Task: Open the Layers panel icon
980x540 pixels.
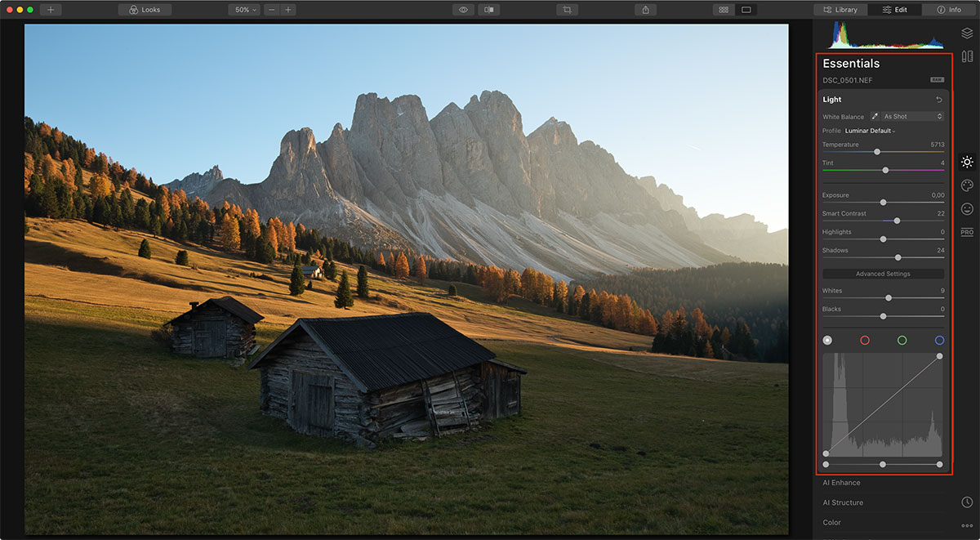Action: pos(967,33)
